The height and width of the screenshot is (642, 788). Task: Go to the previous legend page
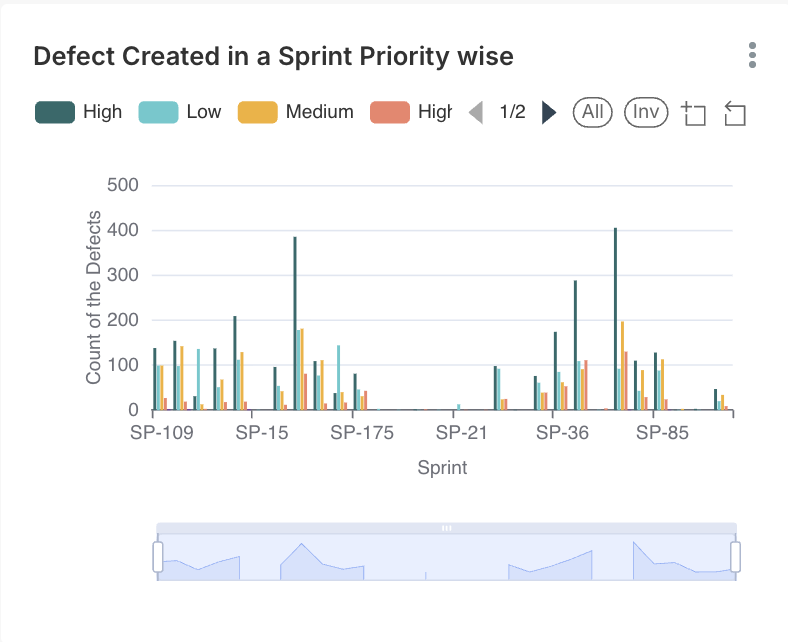(x=476, y=112)
